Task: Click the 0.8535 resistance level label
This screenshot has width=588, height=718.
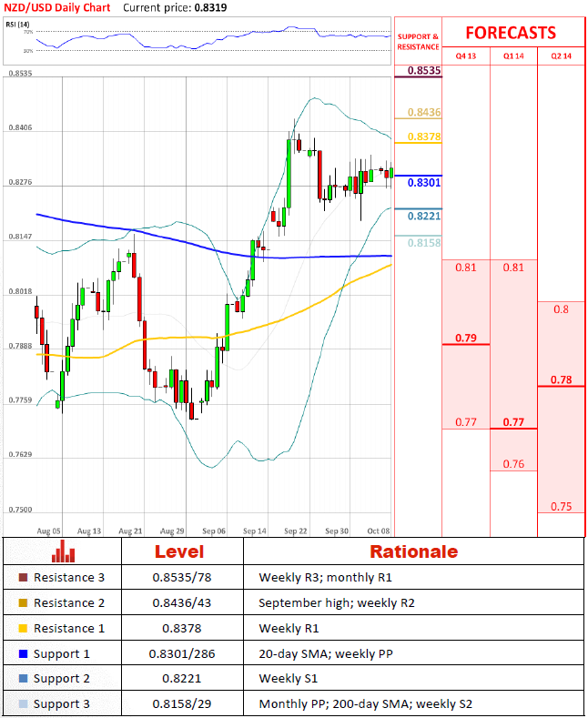Action: click(x=424, y=70)
